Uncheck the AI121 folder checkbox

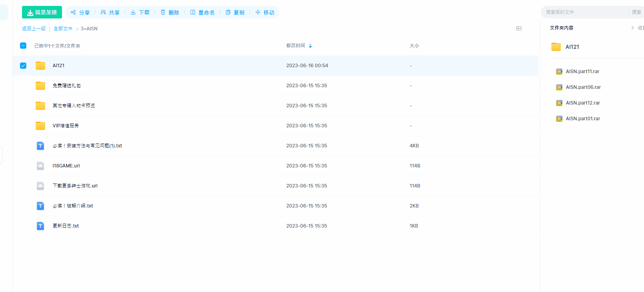pyautogui.click(x=23, y=66)
